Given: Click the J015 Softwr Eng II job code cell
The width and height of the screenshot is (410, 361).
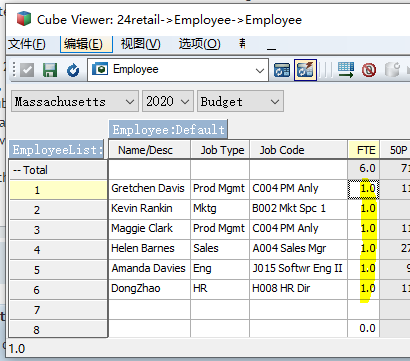Looking at the screenshot, I should pos(299,269).
